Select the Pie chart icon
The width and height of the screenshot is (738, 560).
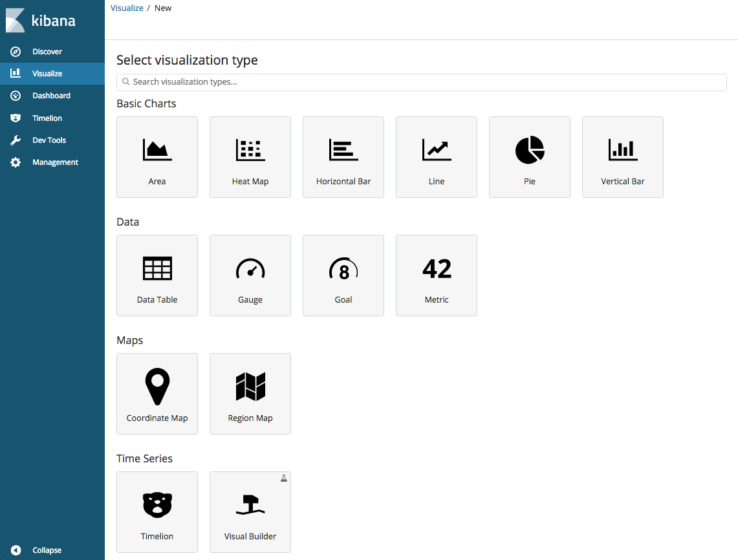tap(530, 149)
